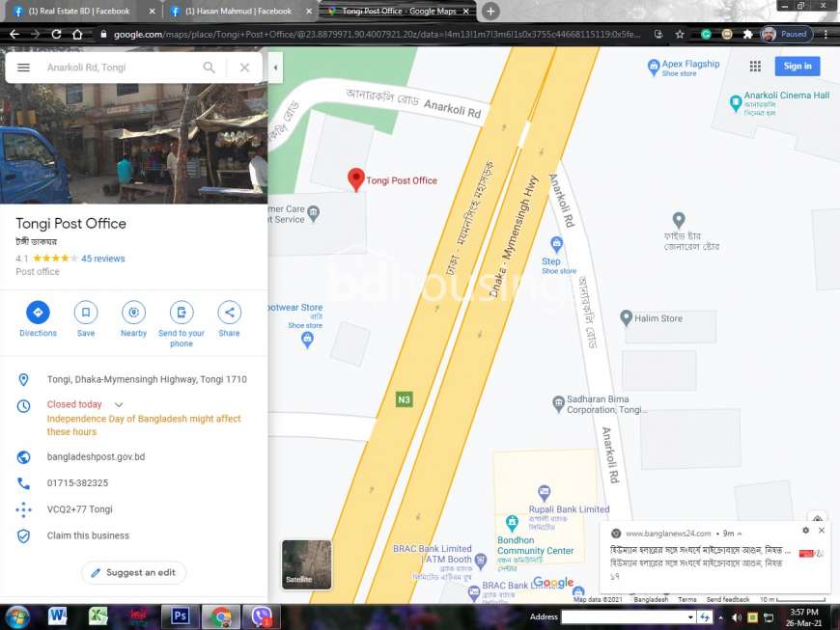Open a new browser tab
This screenshot has height=630, width=840.
pyautogui.click(x=490, y=12)
